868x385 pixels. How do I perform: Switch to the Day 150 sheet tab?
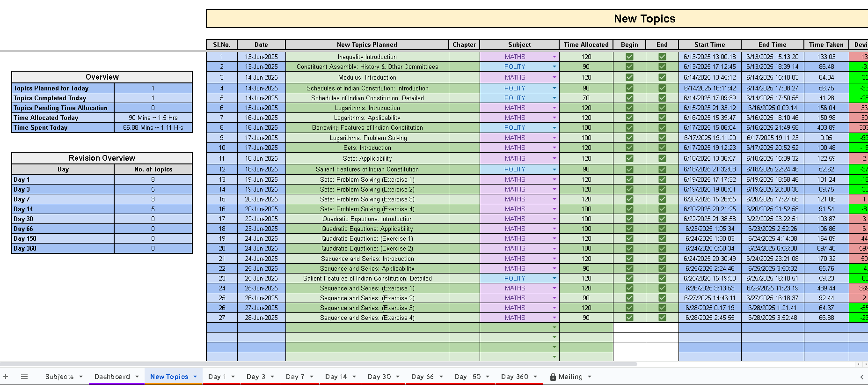point(468,377)
